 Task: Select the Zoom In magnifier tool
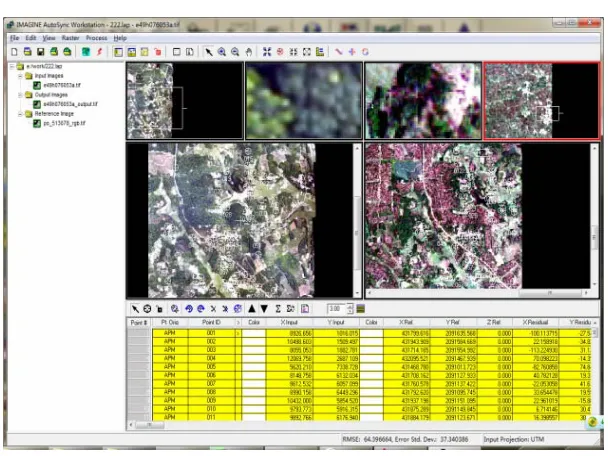(x=222, y=52)
